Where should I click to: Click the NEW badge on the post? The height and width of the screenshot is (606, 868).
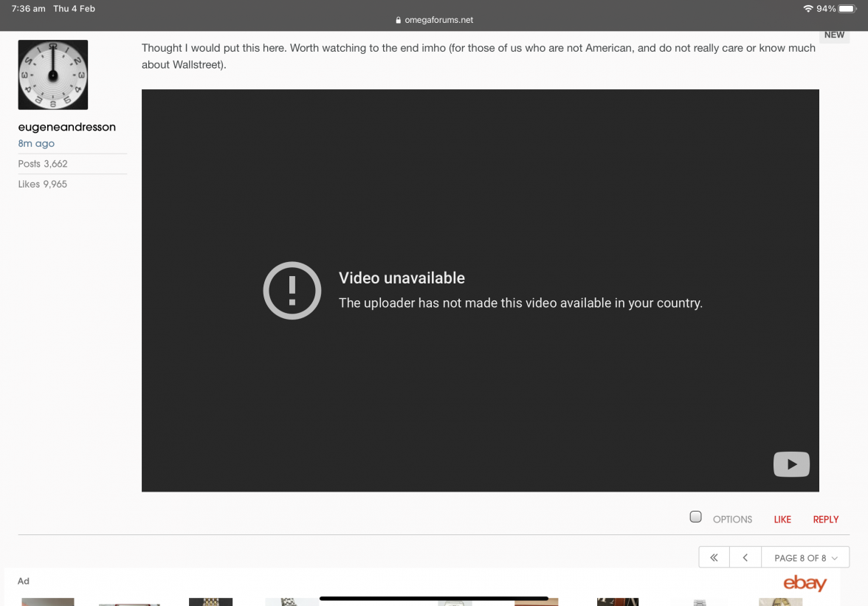[x=834, y=35]
